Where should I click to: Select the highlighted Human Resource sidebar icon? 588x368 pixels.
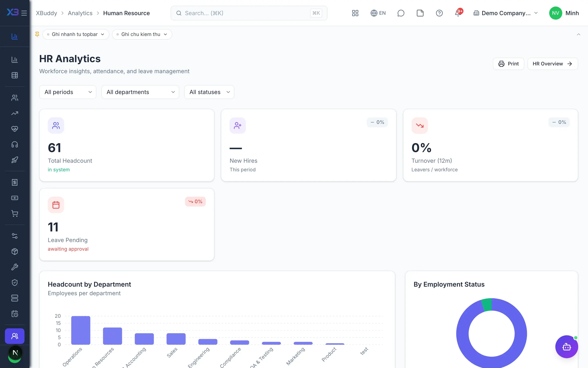[x=14, y=336]
